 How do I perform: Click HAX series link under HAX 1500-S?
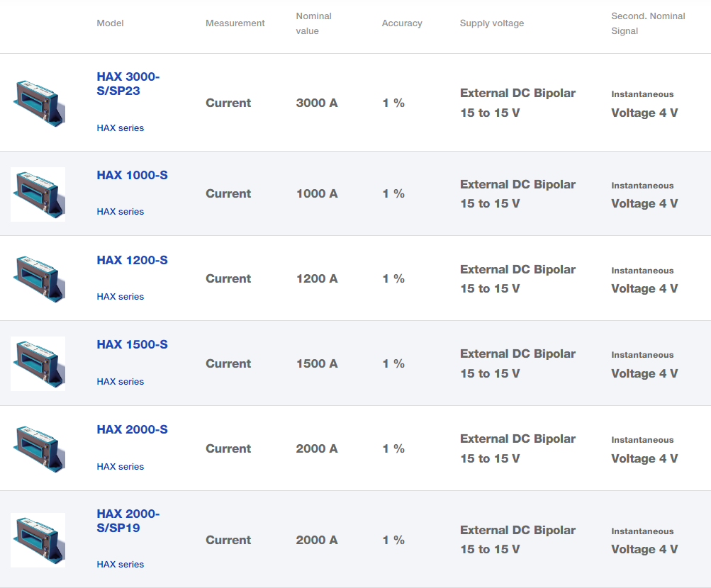(x=121, y=381)
